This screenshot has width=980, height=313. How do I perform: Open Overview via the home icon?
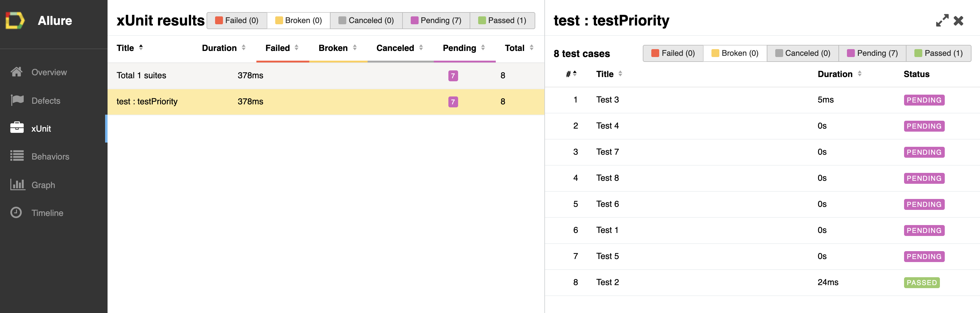point(16,72)
